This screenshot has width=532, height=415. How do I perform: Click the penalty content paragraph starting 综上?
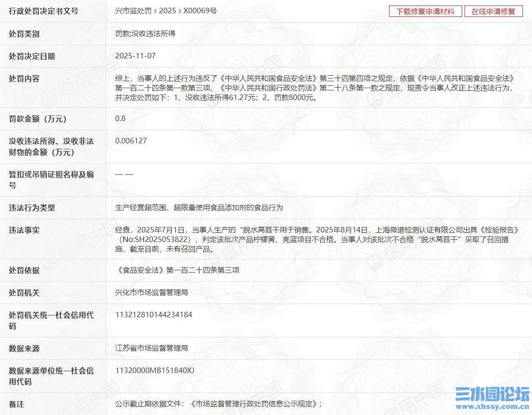[315, 88]
